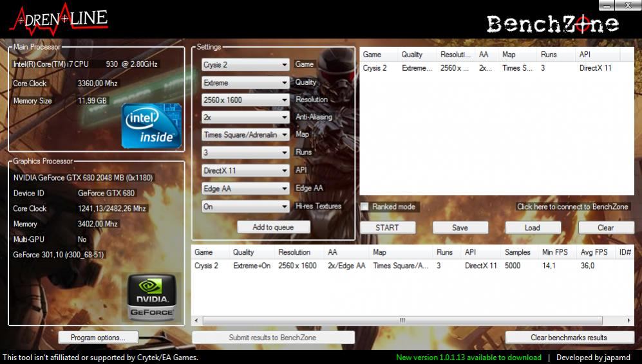Enable the Ranked mode checkbox
This screenshot has width=642, height=364.
(364, 206)
